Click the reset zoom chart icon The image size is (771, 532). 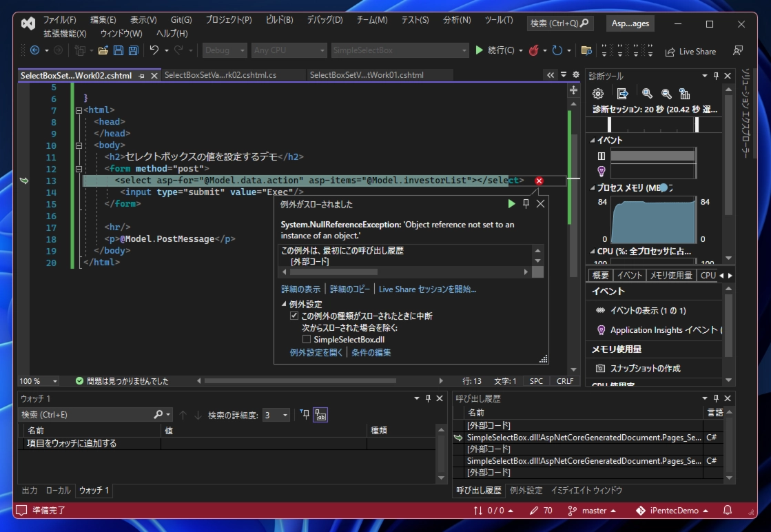[684, 94]
